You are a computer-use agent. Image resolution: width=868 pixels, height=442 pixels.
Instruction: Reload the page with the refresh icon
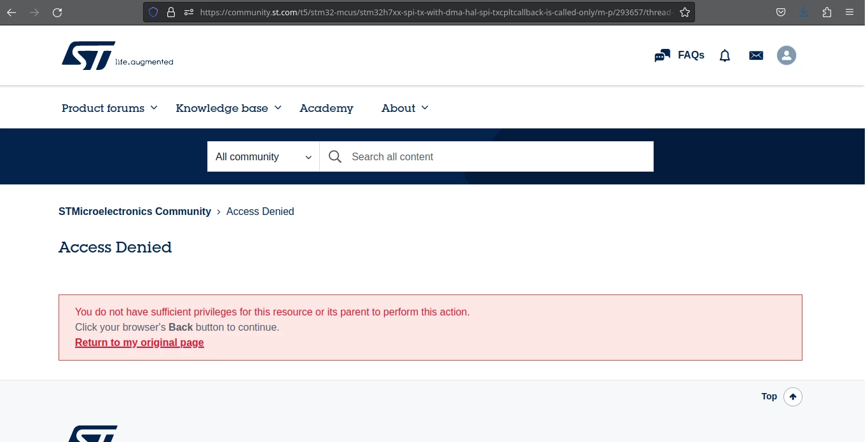tap(57, 12)
